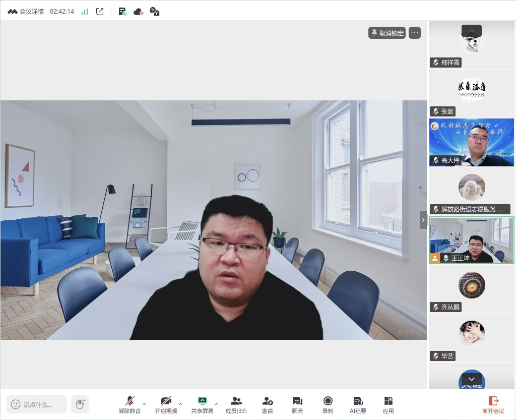Screen dimensions: 517x420
Task: Start recording the meeting (录制)
Action: 328,404
